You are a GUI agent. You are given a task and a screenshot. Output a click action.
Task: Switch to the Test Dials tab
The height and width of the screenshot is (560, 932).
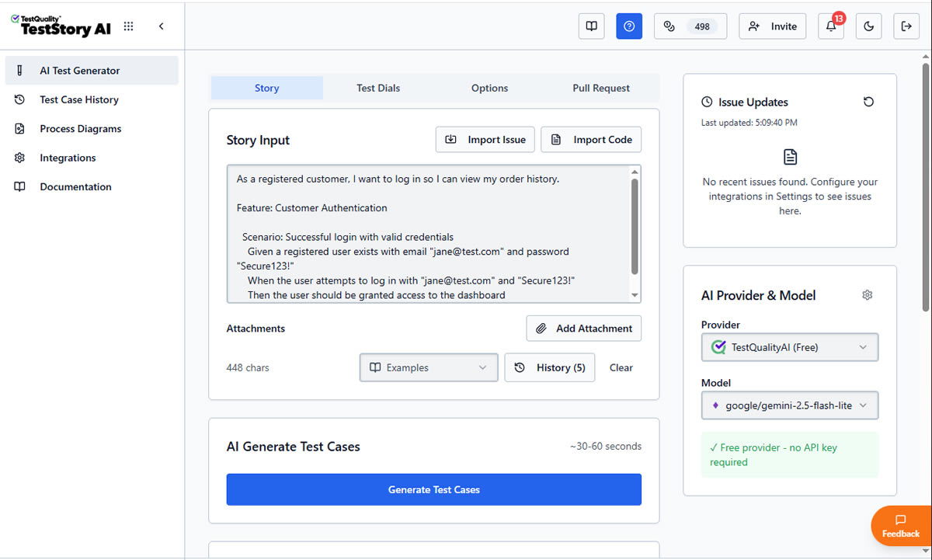(x=378, y=88)
